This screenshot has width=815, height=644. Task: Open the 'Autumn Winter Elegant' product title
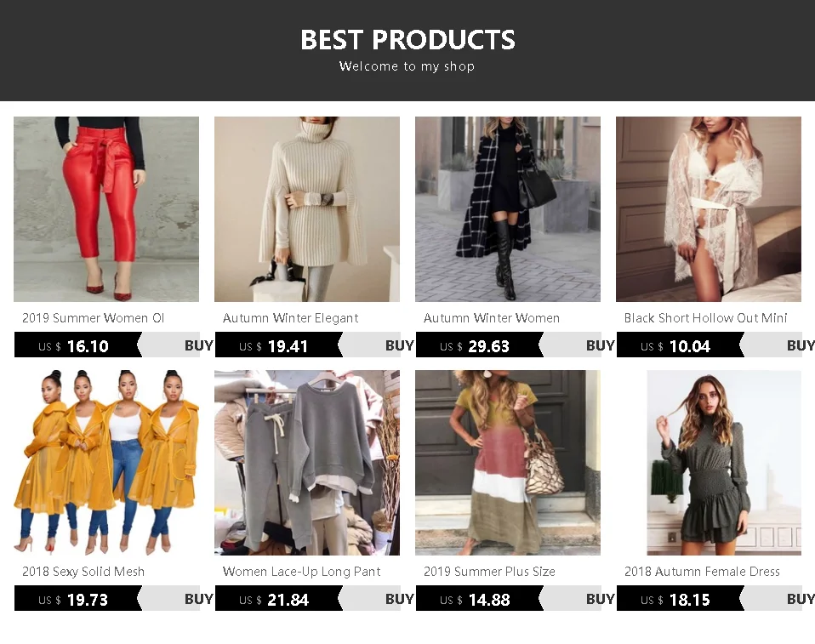coord(291,318)
